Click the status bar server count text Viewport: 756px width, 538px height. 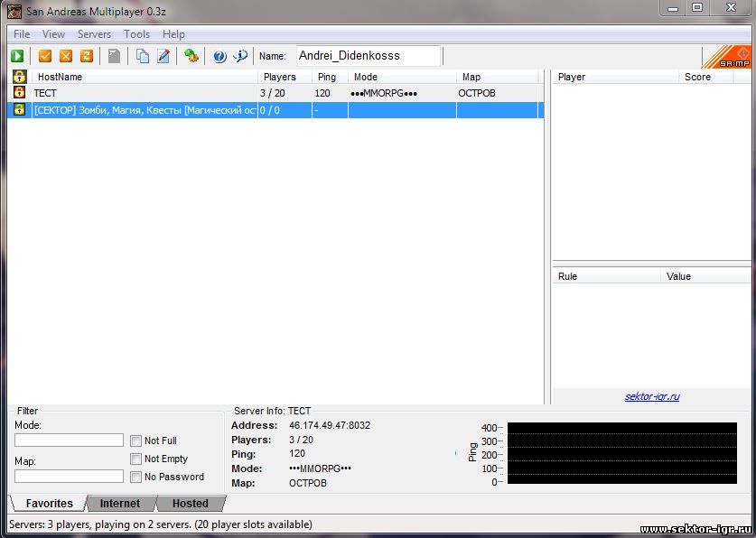pos(161,524)
